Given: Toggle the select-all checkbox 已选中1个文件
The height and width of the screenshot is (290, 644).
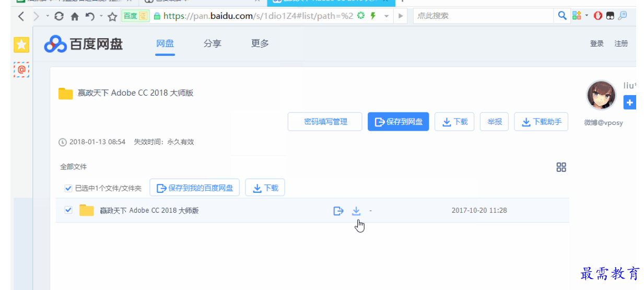Looking at the screenshot, I should [x=68, y=188].
